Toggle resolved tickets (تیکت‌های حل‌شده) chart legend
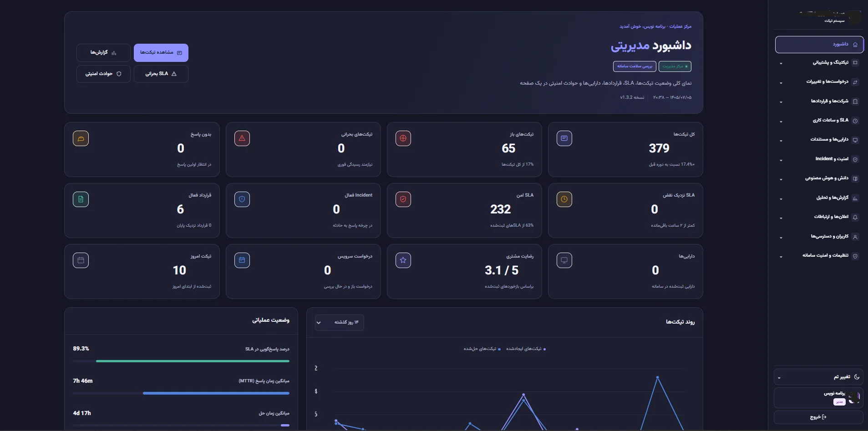The width and height of the screenshot is (868, 431). point(482,349)
